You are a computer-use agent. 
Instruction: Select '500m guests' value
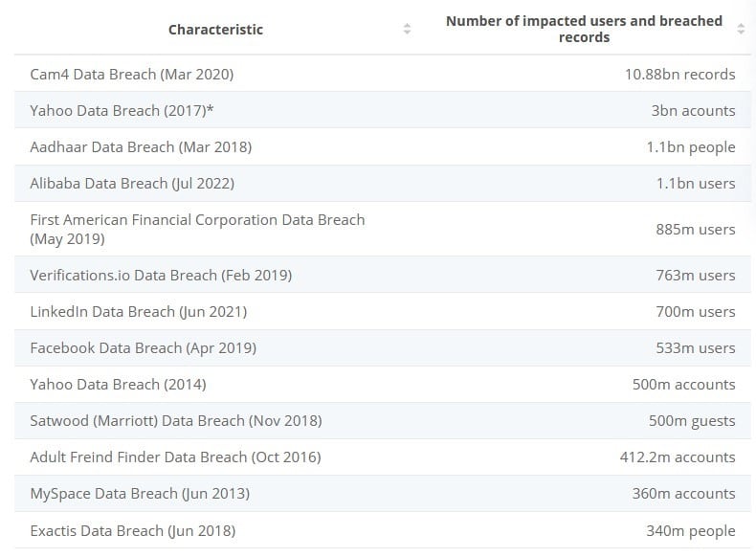(x=692, y=421)
